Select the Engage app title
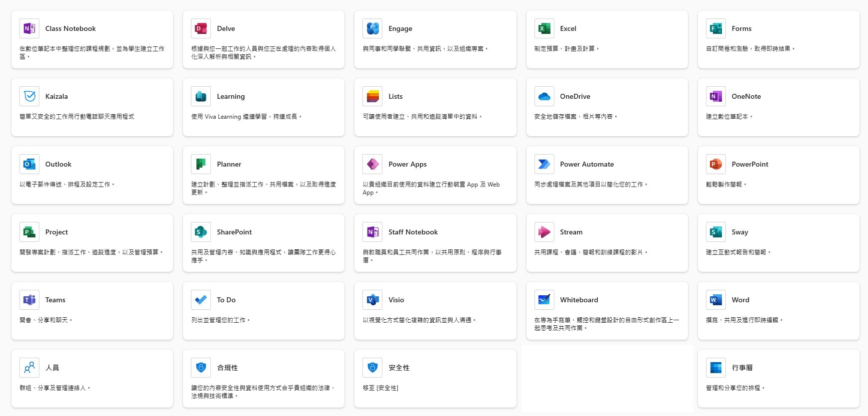The height and width of the screenshot is (416, 868). (400, 29)
